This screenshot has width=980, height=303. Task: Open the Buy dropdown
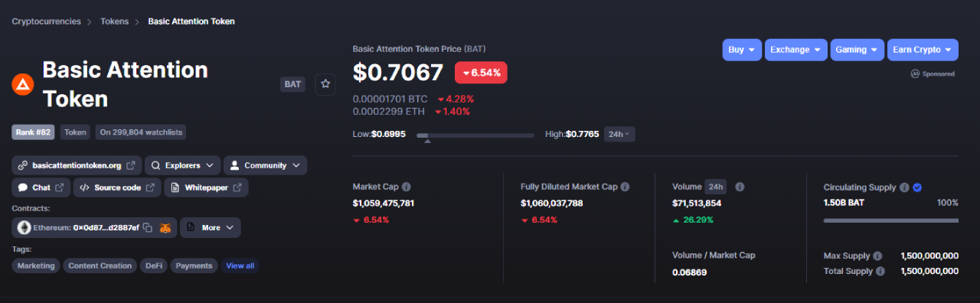tap(742, 50)
